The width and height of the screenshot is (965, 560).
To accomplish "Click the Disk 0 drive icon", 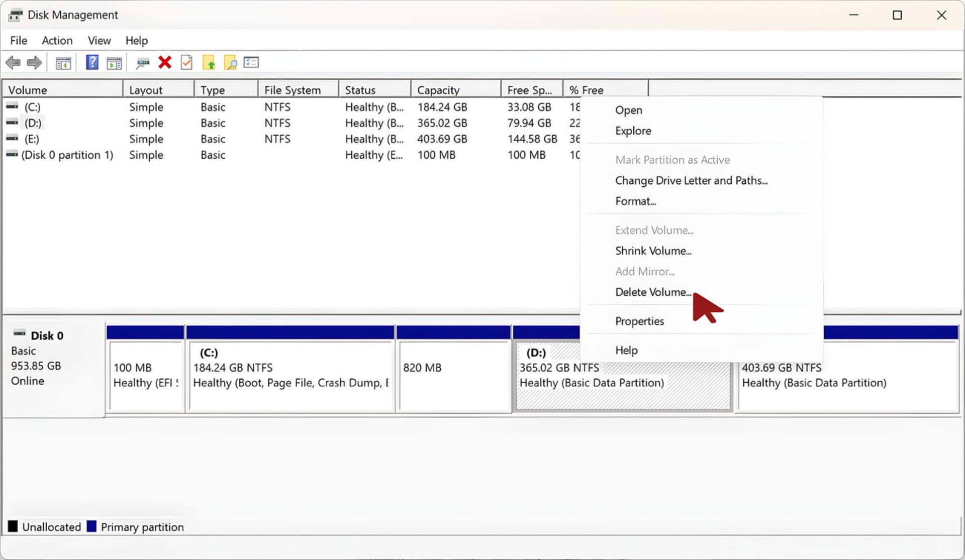I will tap(20, 333).
